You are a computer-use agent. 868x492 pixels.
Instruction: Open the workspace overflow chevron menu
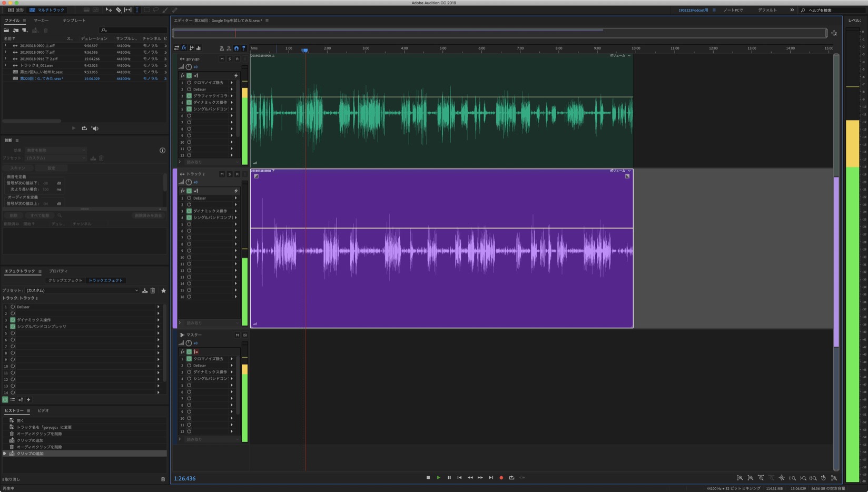(x=792, y=10)
